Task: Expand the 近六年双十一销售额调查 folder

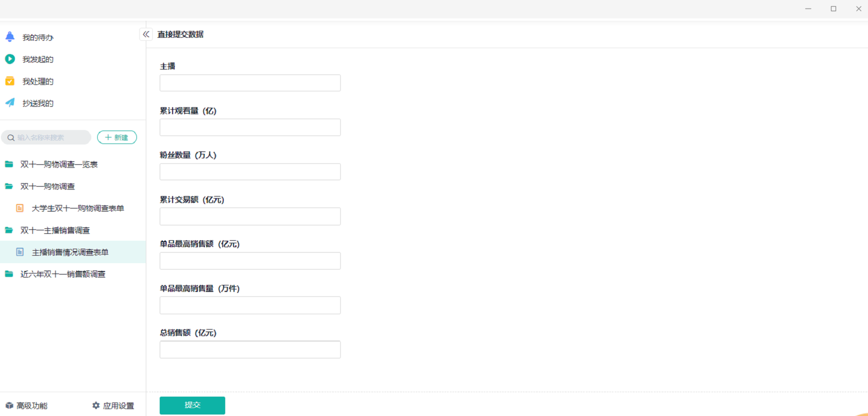Action: tap(9, 274)
